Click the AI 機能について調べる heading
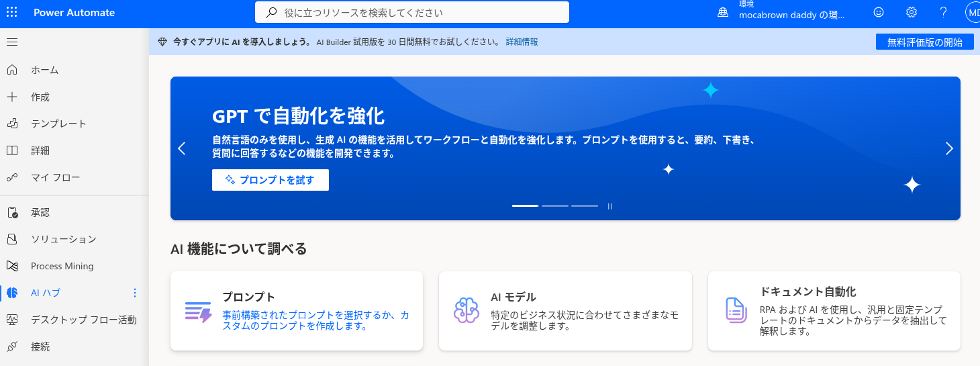The height and width of the screenshot is (366, 980). point(239,249)
